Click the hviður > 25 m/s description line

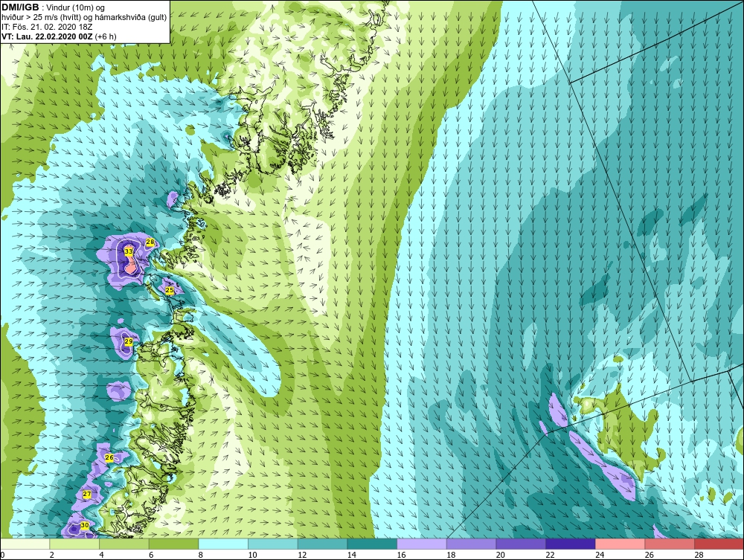pyautogui.click(x=84, y=18)
